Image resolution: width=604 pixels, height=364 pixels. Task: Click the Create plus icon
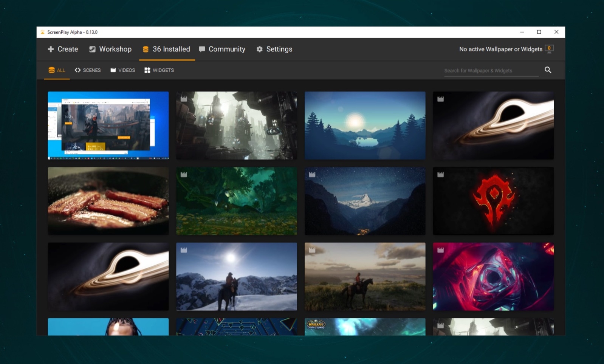(x=51, y=49)
